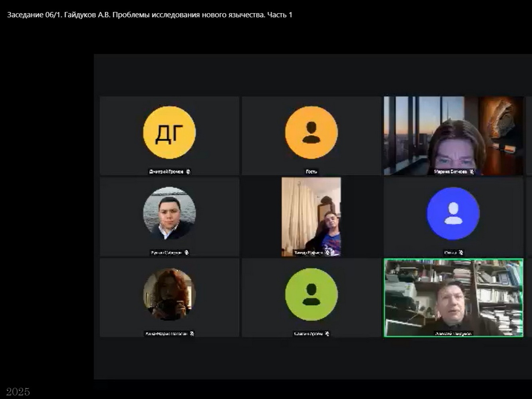Screen dimensions: 532x399
Task: Select the green-bordered bookshelf video tile
Action: [x=453, y=298]
